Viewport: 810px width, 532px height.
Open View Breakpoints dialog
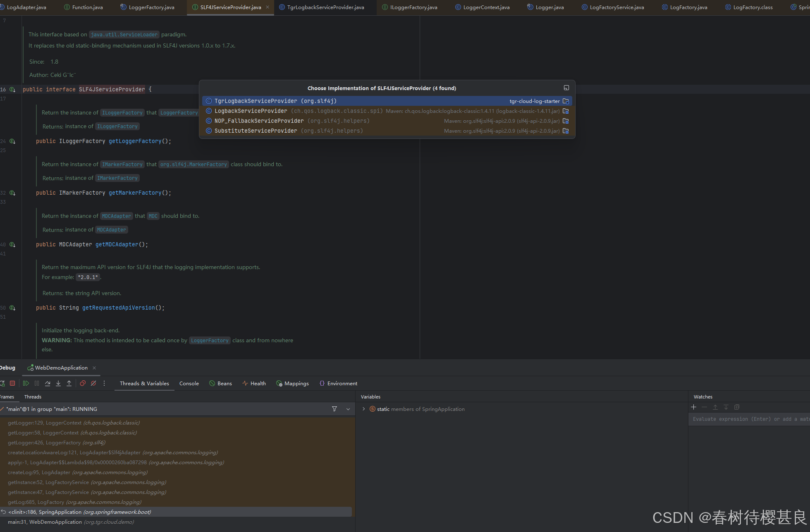83,383
